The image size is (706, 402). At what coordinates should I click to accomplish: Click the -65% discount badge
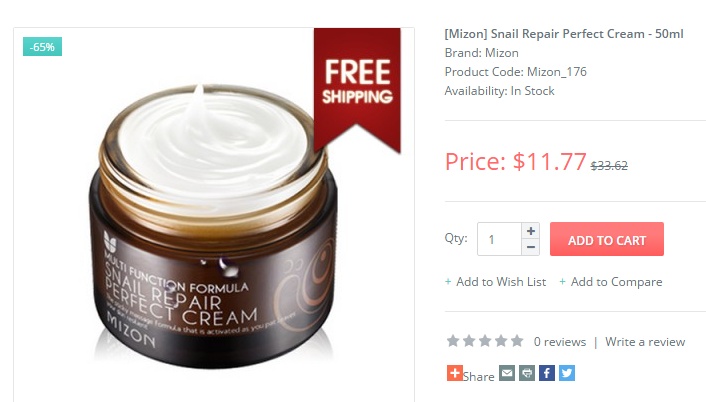point(42,47)
